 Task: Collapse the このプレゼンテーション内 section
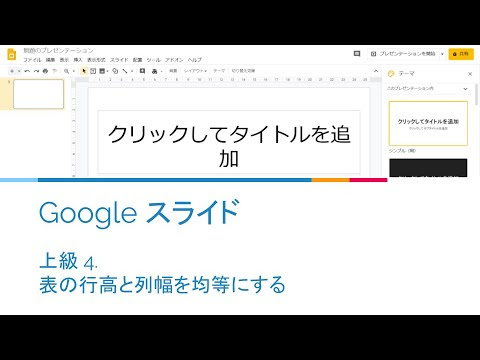[465, 89]
